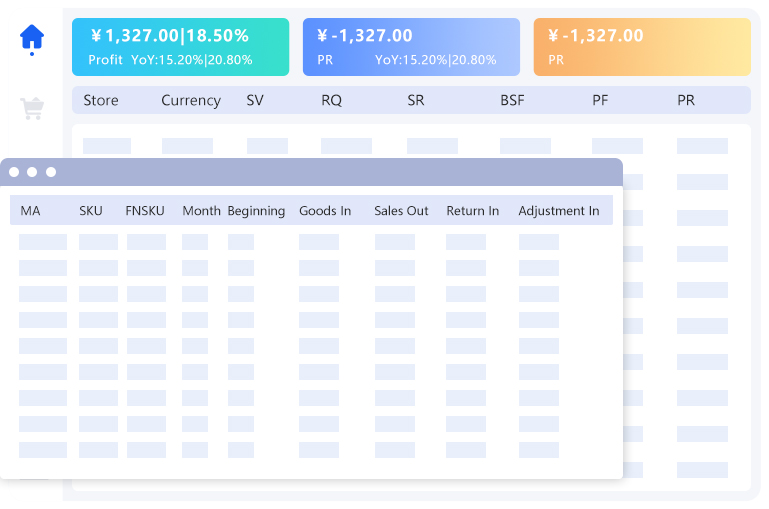
Task: Click the Adjustment In column header
Action: pos(558,211)
